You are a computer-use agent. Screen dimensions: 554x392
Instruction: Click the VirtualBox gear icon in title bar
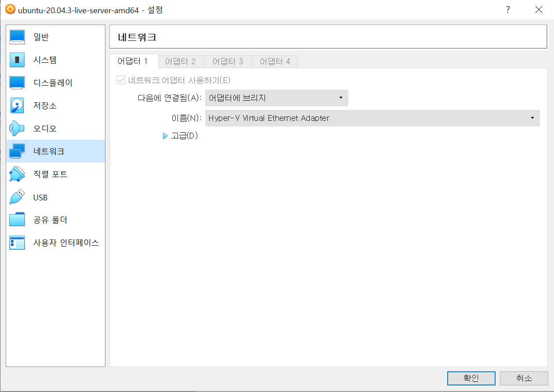pyautogui.click(x=10, y=9)
